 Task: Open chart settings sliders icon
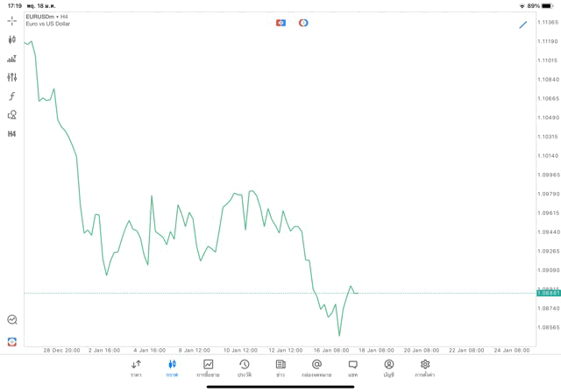click(x=12, y=77)
